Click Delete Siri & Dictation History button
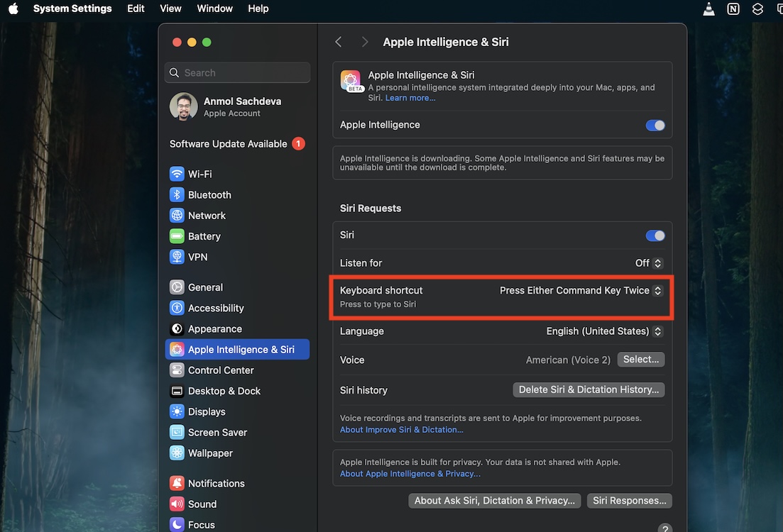This screenshot has width=783, height=532. pos(588,389)
